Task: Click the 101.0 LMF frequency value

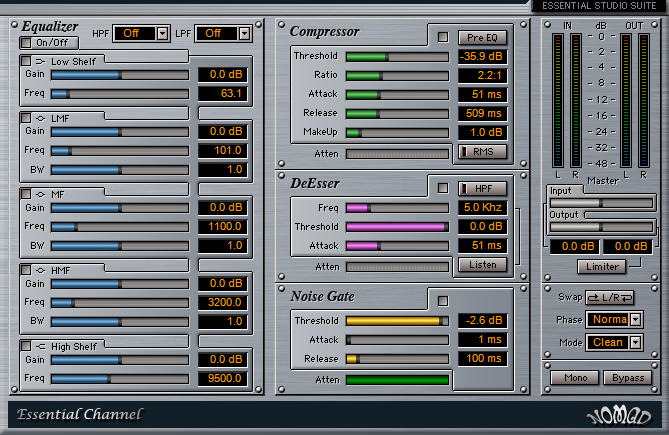Action: click(223, 151)
